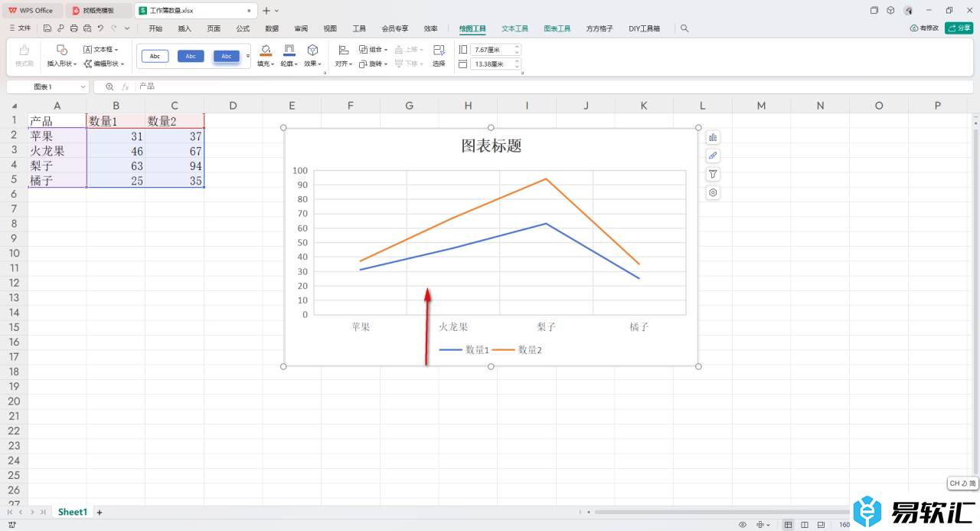Click the text box (文本框) tool
Viewport: 980px width, 531px height.
click(x=101, y=49)
